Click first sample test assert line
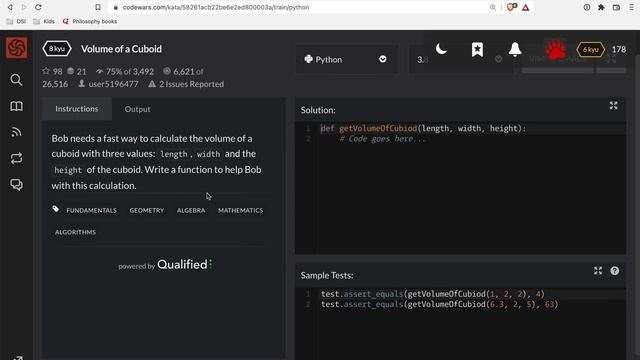Screen dimensions: 640x360 (433, 294)
